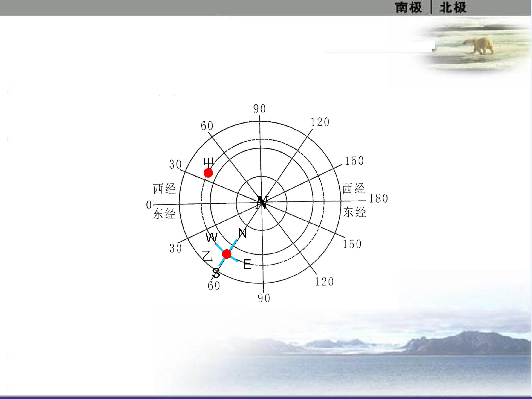The width and height of the screenshot is (532, 399).
Task: Click the N compass label above 乙
Action: click(x=242, y=233)
